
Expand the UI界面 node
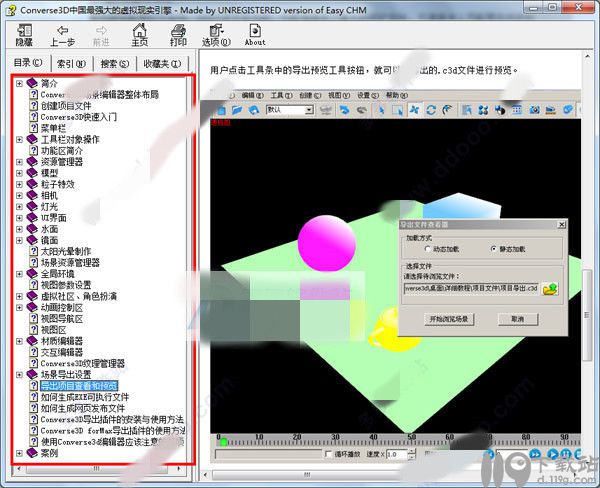(19, 218)
